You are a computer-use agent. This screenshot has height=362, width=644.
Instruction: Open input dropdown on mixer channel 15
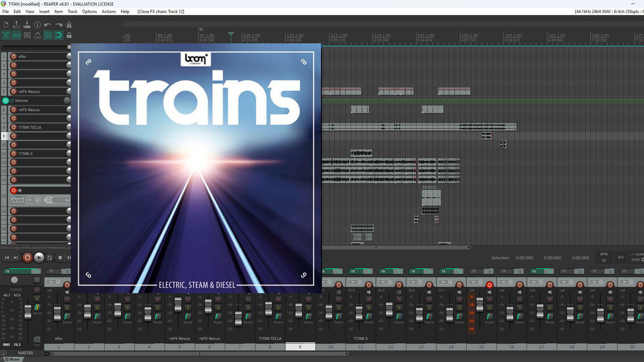(476, 282)
